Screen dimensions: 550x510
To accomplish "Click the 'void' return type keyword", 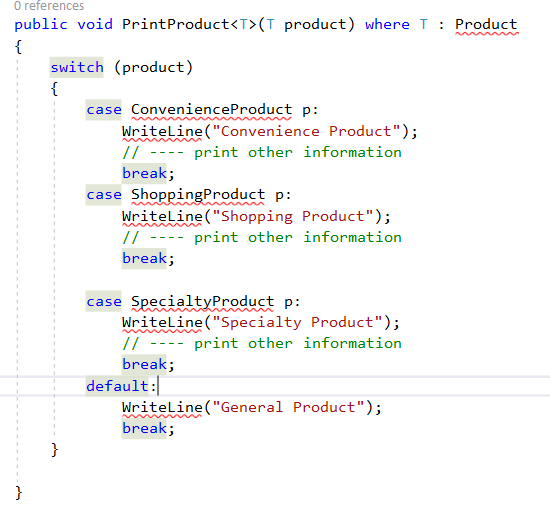I will point(95,25).
